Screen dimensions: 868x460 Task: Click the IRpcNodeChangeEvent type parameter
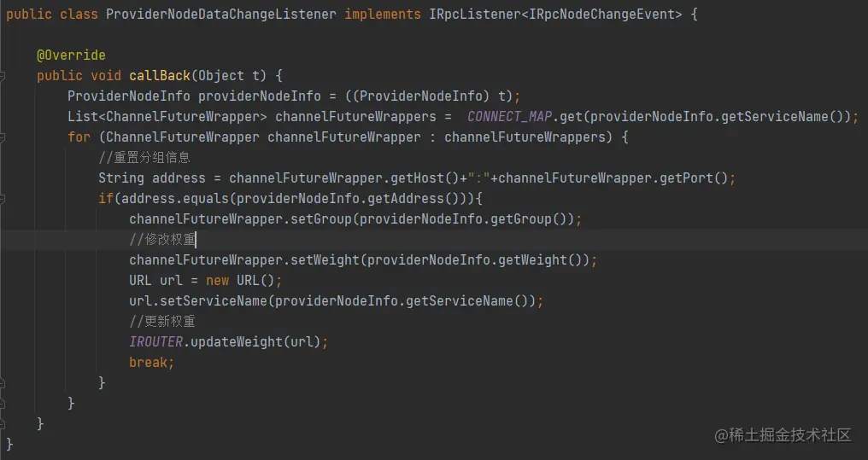601,14
